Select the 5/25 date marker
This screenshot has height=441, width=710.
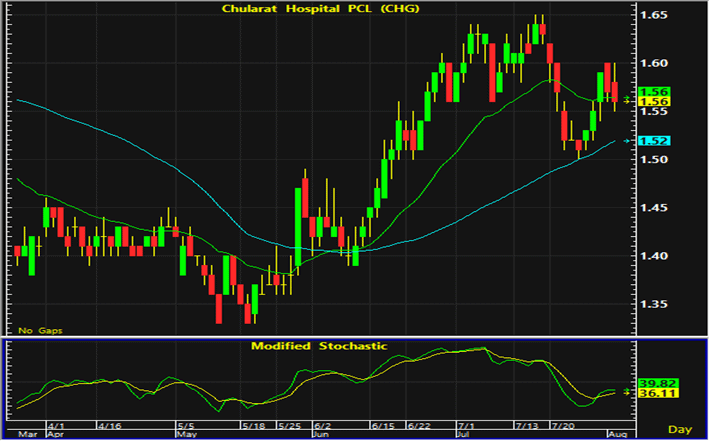(290, 426)
